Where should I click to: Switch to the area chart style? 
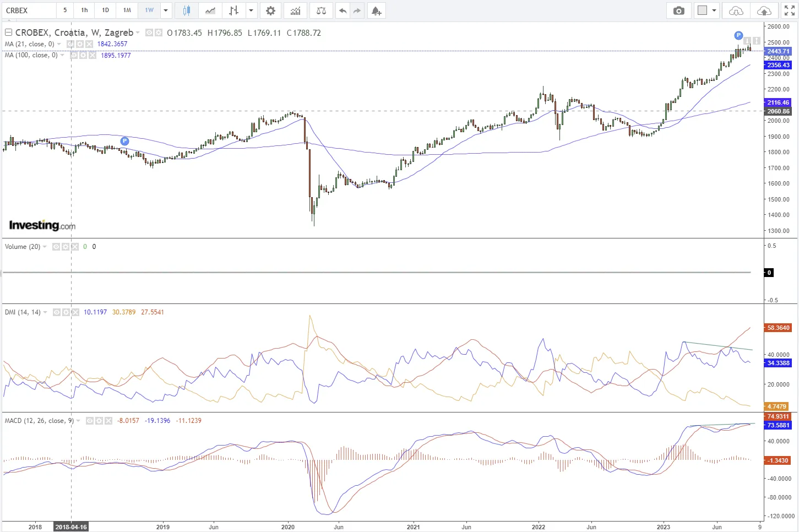tap(210, 10)
